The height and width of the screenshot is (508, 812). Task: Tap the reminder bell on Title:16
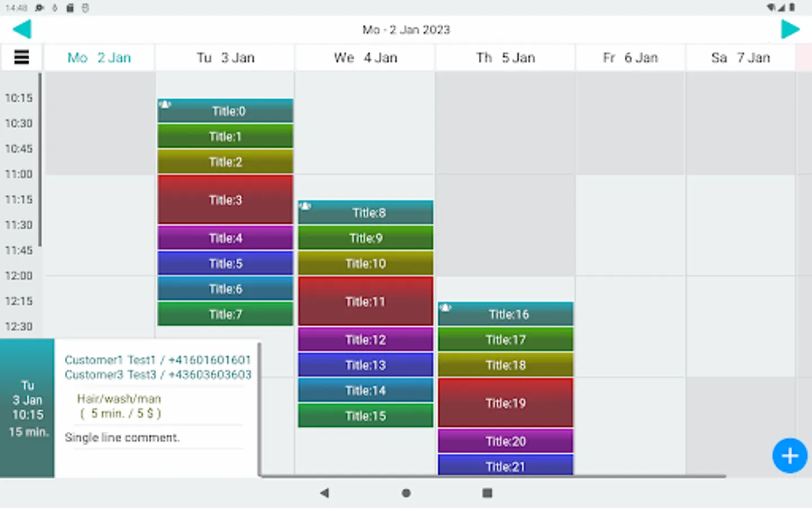(445, 308)
